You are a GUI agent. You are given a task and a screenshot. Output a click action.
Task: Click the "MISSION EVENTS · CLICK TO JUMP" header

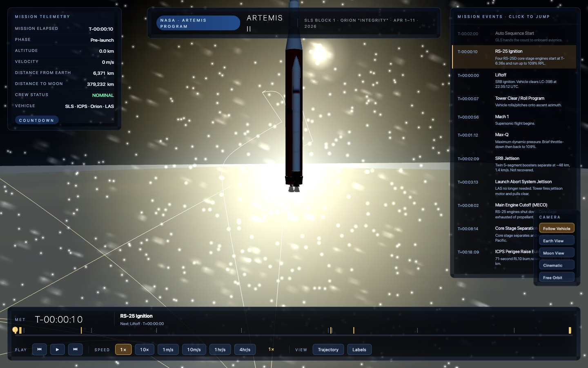[x=503, y=17]
